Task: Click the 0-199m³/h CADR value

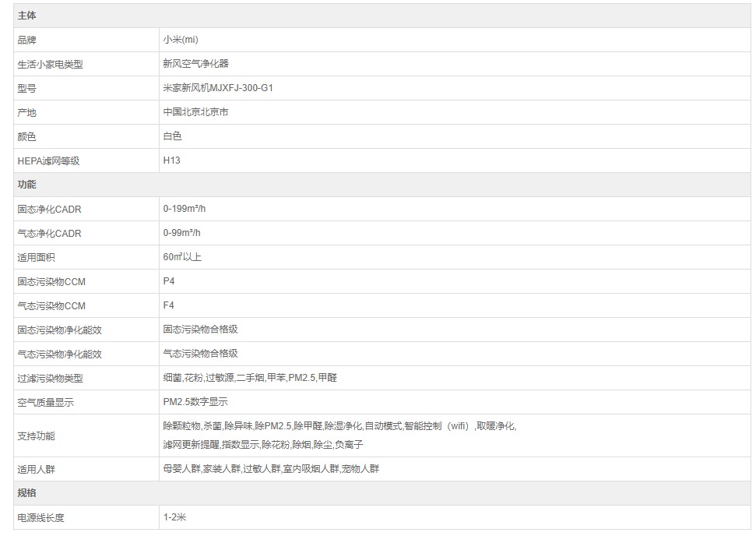Action: (x=185, y=209)
